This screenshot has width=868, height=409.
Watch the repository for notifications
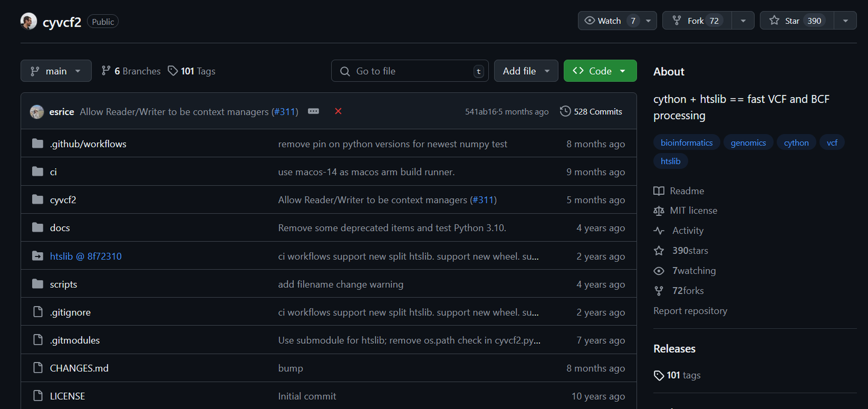pos(609,21)
